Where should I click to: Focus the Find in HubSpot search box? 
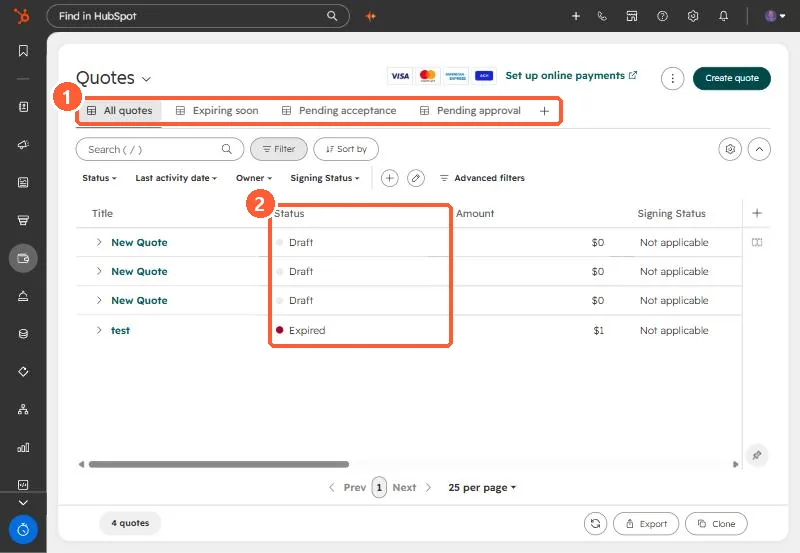pyautogui.click(x=198, y=16)
